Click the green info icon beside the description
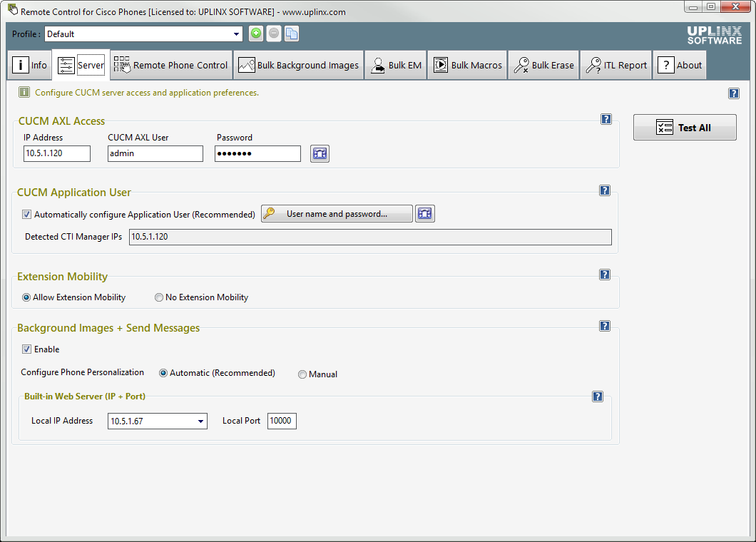The width and height of the screenshot is (756, 542). tap(24, 92)
